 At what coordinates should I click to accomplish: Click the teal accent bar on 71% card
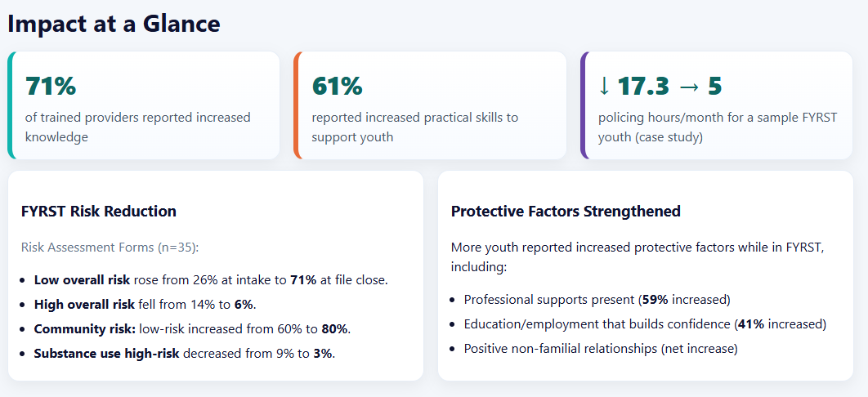click(11, 105)
